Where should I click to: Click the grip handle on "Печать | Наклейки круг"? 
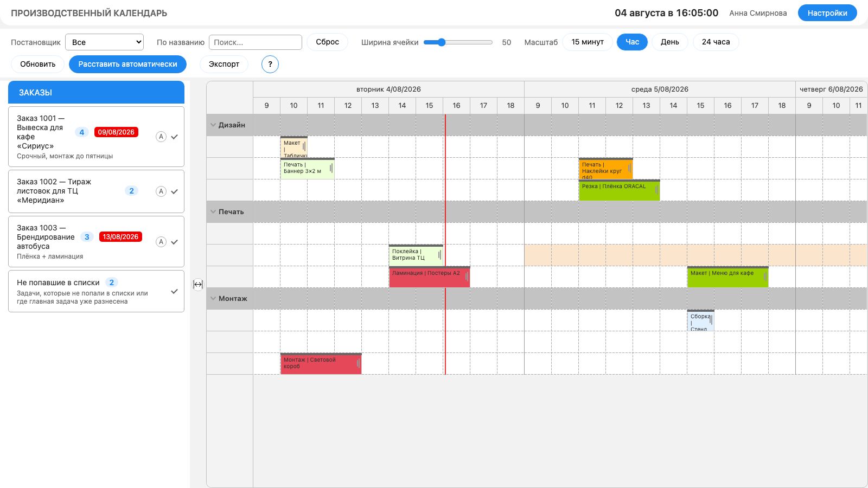pos(629,168)
